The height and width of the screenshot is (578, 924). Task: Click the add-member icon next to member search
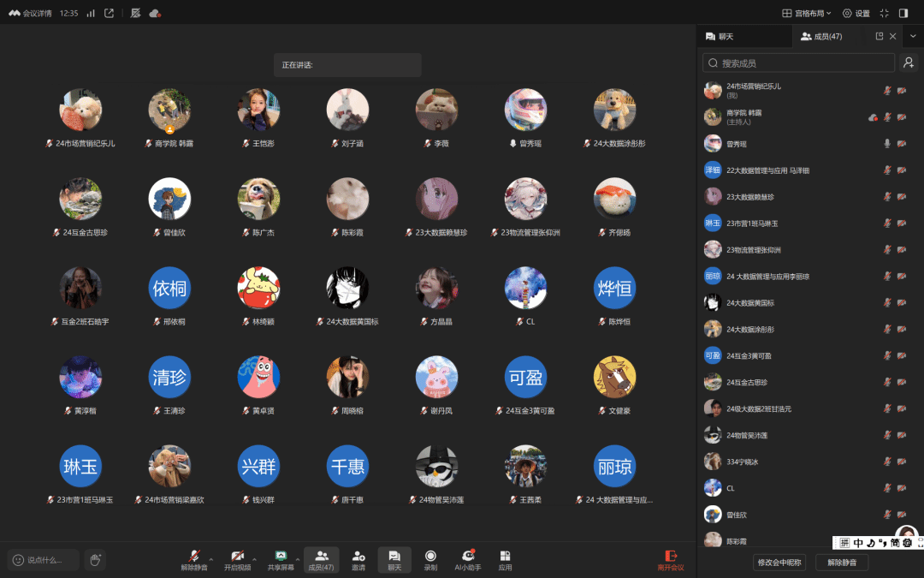pyautogui.click(x=909, y=63)
